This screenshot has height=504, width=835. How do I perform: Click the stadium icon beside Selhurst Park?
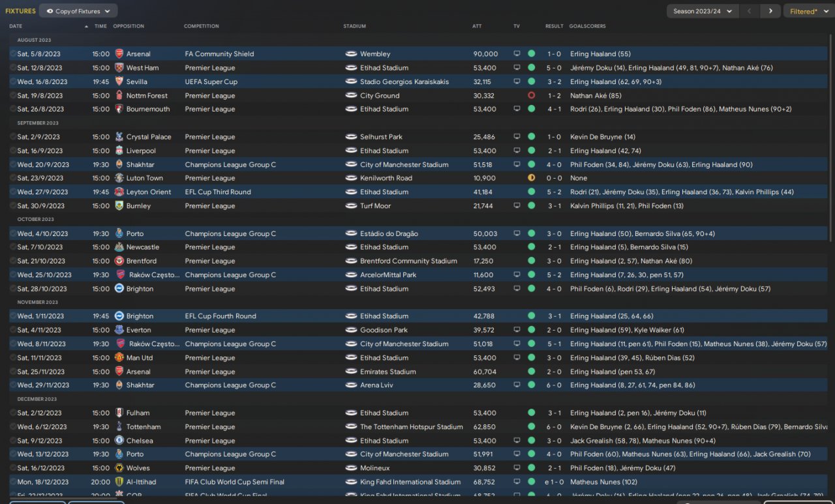351,137
